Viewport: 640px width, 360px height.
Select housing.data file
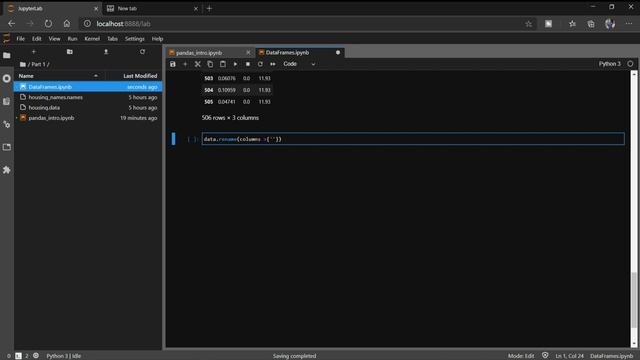88,107
